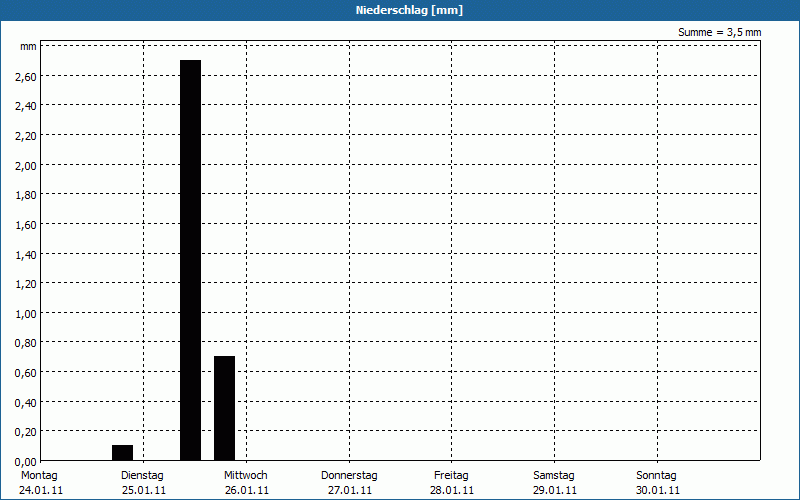Click the 'Montag' axis label
The width and height of the screenshot is (800, 500).
point(39,475)
